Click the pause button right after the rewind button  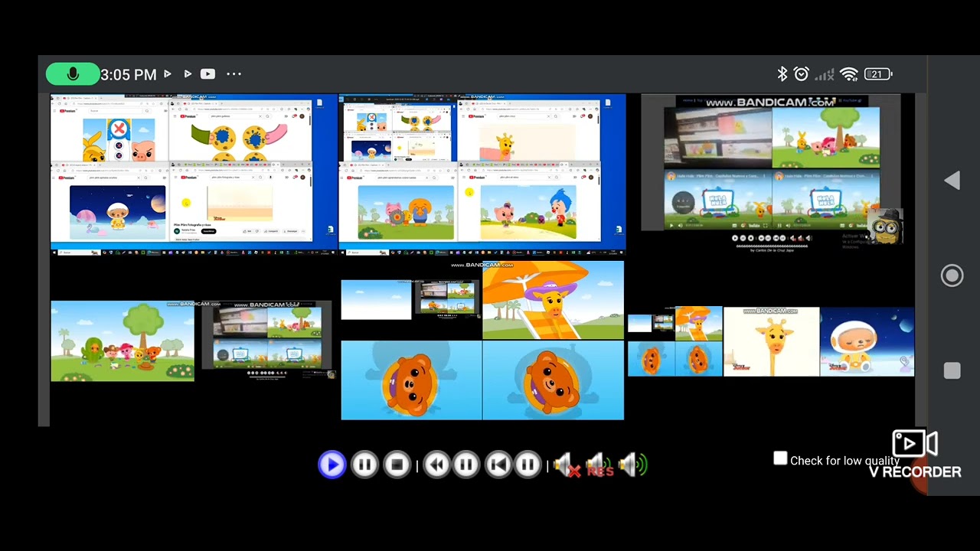click(465, 465)
